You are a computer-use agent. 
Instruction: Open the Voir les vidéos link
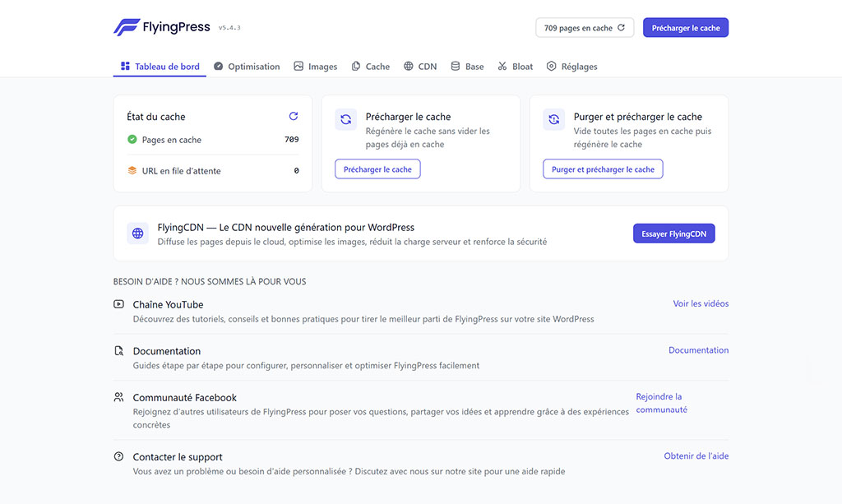tap(701, 303)
